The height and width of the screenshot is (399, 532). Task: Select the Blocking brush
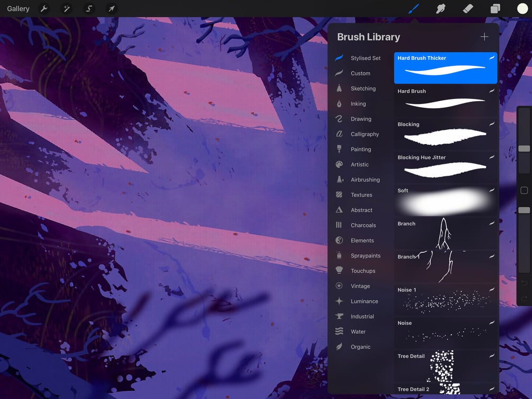click(446, 134)
